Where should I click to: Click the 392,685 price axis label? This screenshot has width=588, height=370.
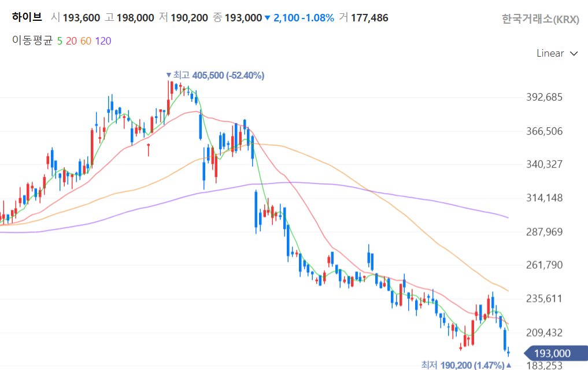click(545, 98)
